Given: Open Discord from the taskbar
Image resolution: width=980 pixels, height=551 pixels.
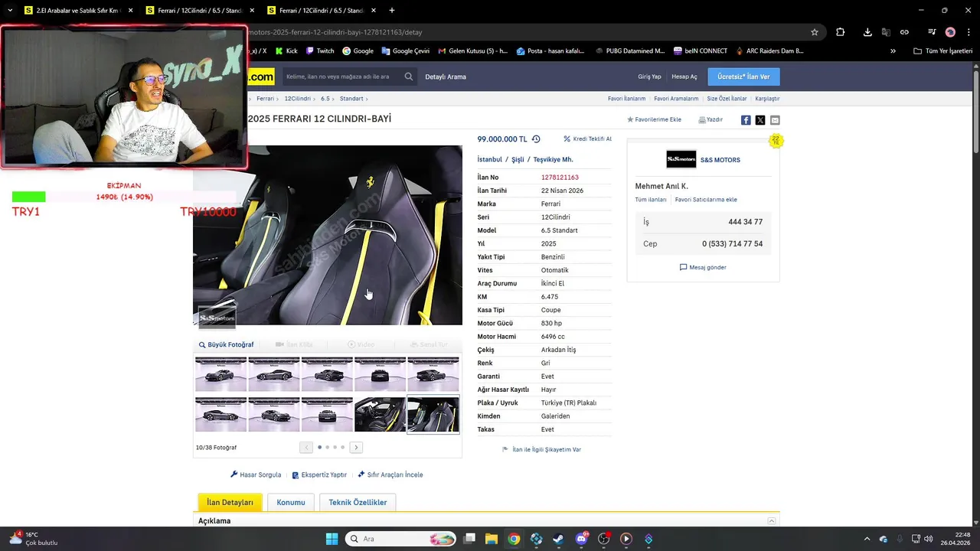Looking at the screenshot, I should pyautogui.click(x=581, y=539).
